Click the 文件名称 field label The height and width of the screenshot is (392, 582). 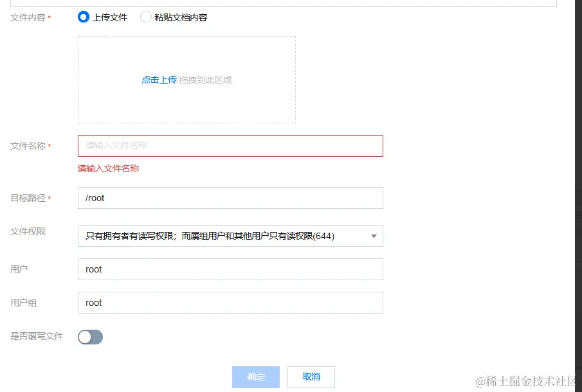(28, 146)
